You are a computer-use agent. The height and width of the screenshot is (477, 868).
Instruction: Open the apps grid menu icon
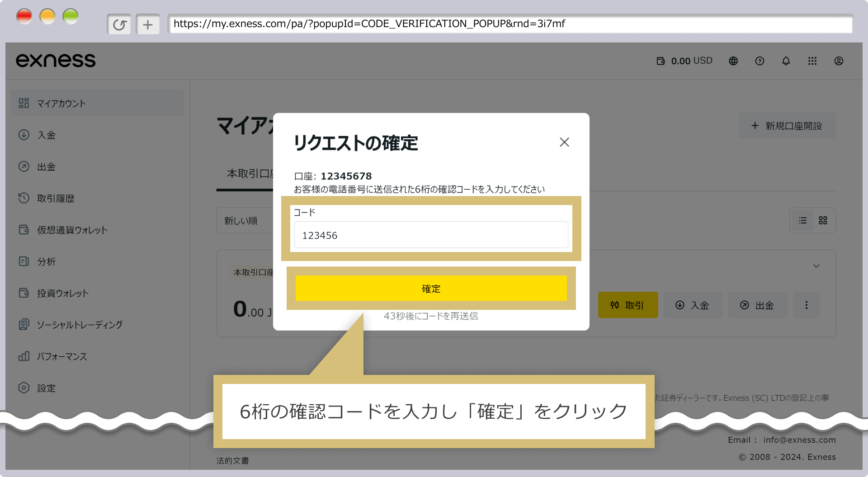[812, 61]
